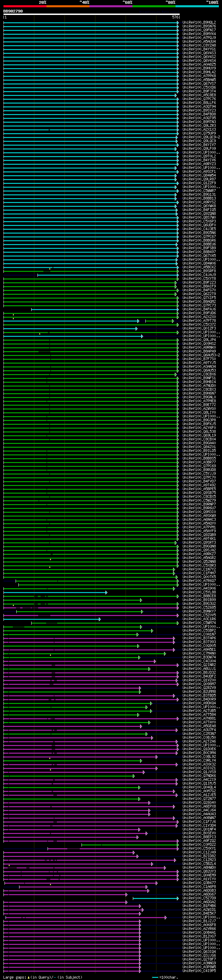The image size is (222, 980).
Task: Select hit UniRef100_Q52NN8
Action: (x=199, y=562)
